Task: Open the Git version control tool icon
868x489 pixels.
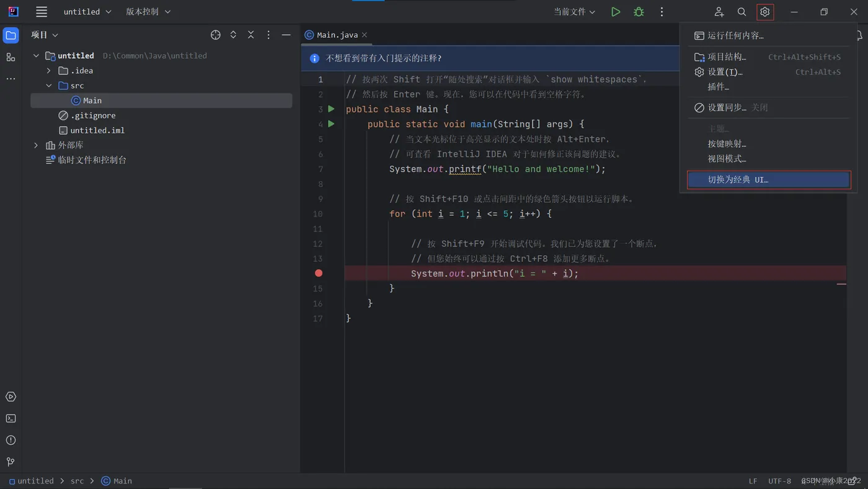Action: [11, 462]
